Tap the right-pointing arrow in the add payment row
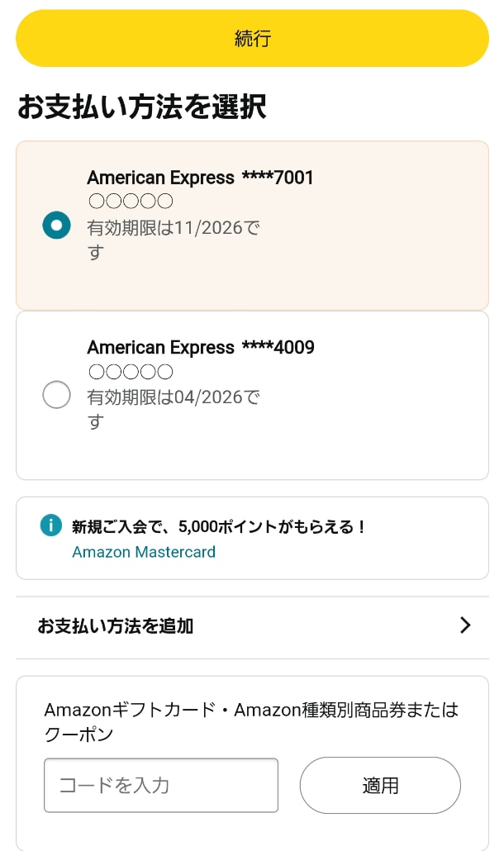This screenshot has width=504, height=851. coord(465,625)
